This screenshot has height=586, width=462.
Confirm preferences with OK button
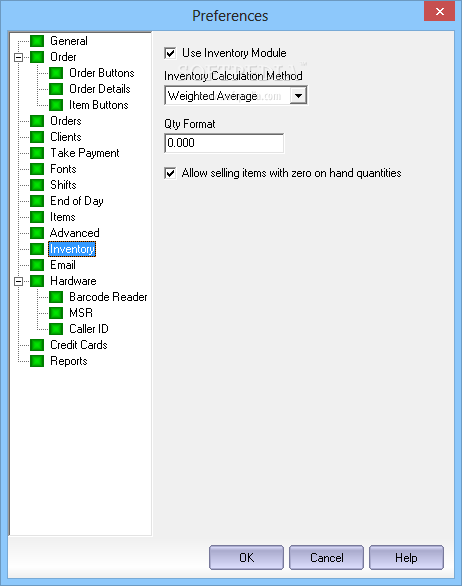click(x=246, y=558)
